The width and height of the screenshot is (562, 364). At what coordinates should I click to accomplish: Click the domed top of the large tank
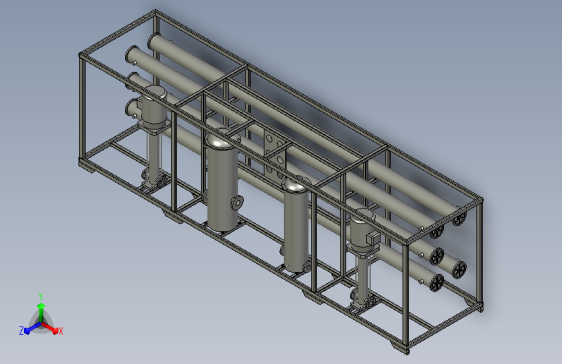tap(222, 139)
